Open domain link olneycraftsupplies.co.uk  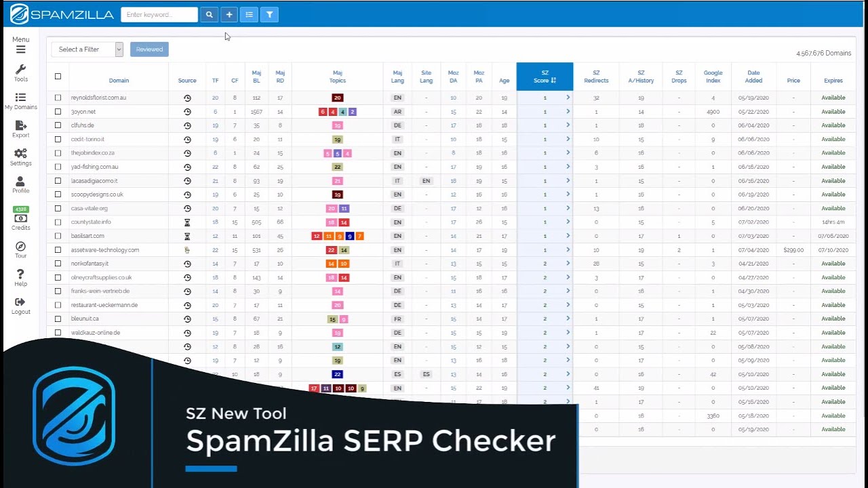tap(102, 277)
